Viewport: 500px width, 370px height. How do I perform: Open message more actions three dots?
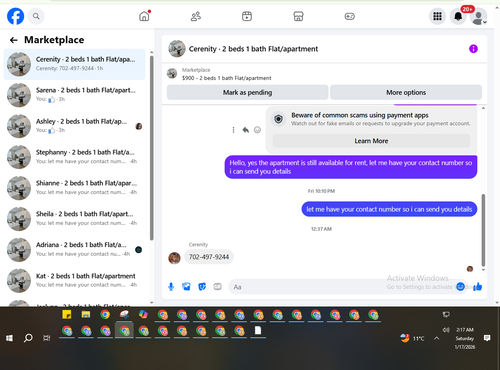pyautogui.click(x=233, y=130)
